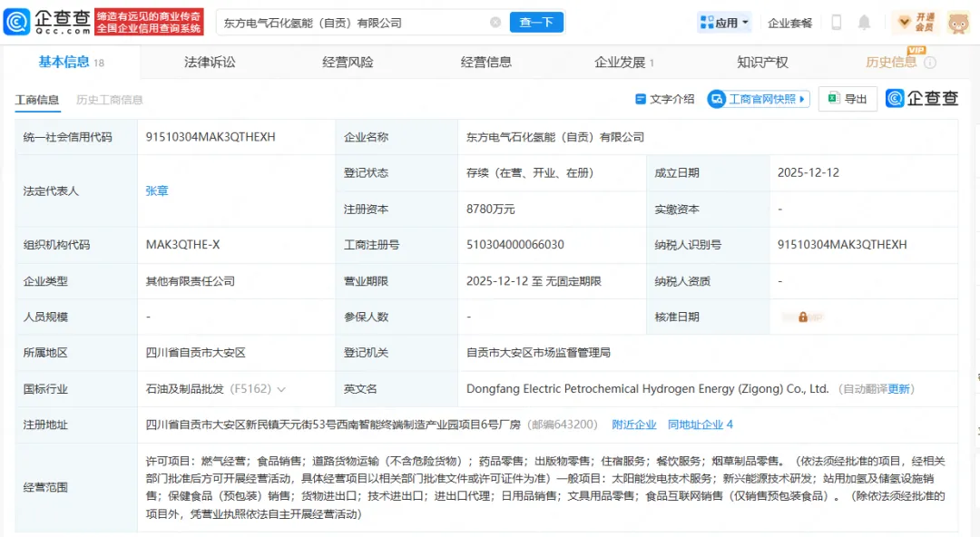Click the bear user avatar

point(958,23)
